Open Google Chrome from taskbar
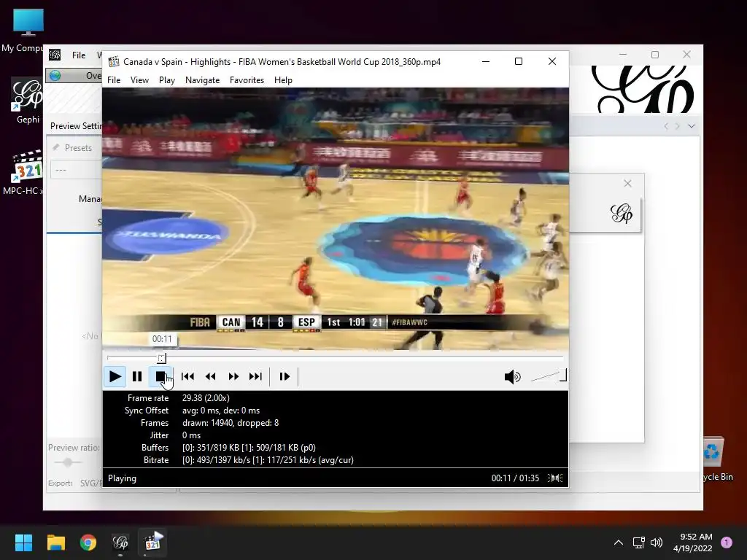The width and height of the screenshot is (747, 560). (88, 542)
